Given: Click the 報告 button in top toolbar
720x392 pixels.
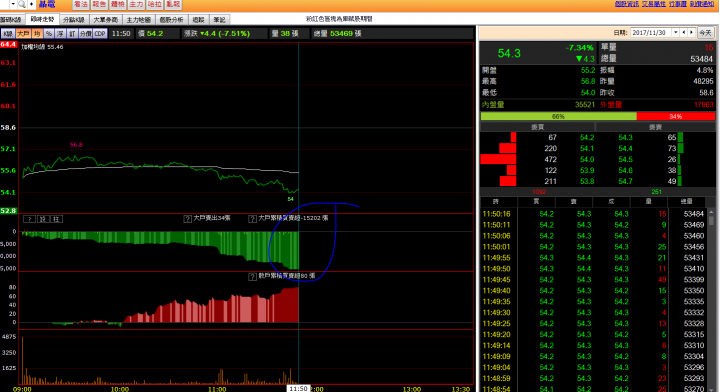Looking at the screenshot, I should [x=99, y=4].
